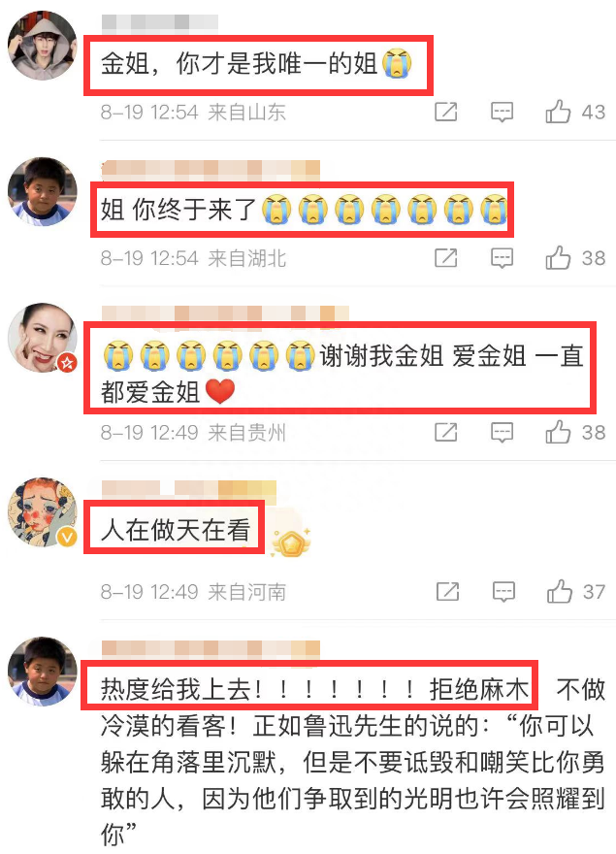Open reply bubble on the 湖北 comment
Viewport: 616px width, 854px height.
(x=502, y=258)
